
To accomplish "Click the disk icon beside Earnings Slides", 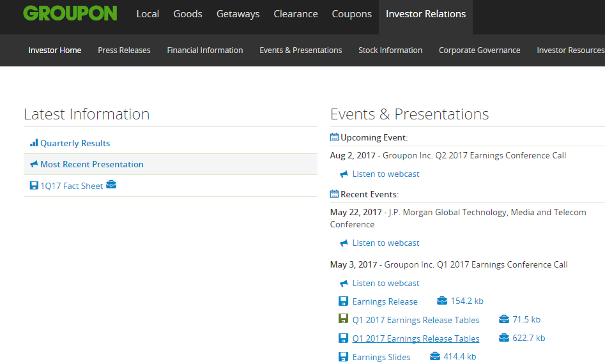I will coord(343,357).
